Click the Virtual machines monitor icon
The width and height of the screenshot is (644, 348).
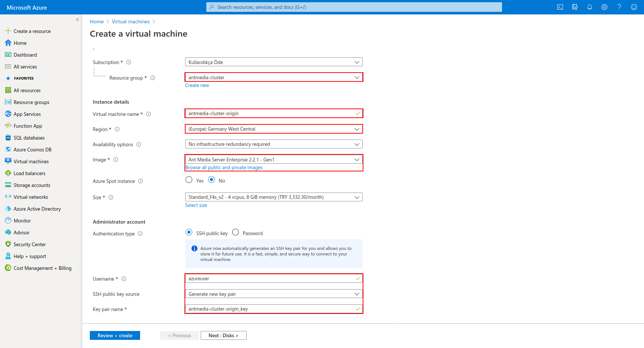click(8, 161)
